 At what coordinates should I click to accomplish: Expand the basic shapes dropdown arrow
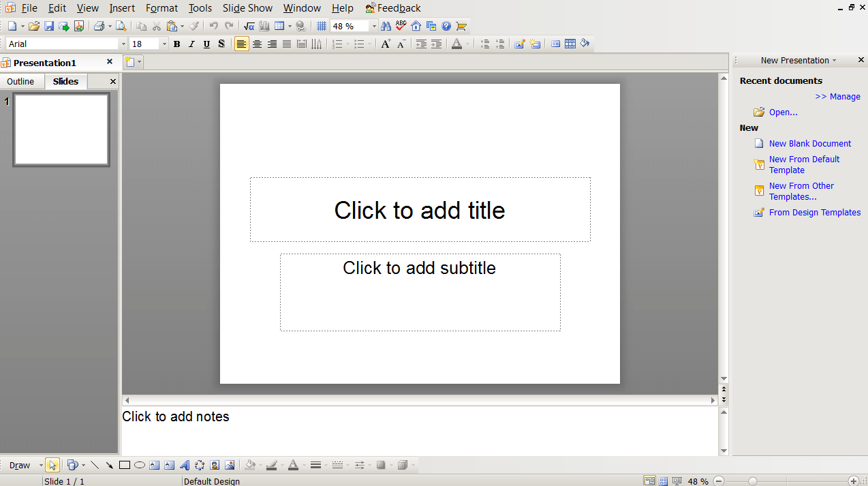pos(83,465)
